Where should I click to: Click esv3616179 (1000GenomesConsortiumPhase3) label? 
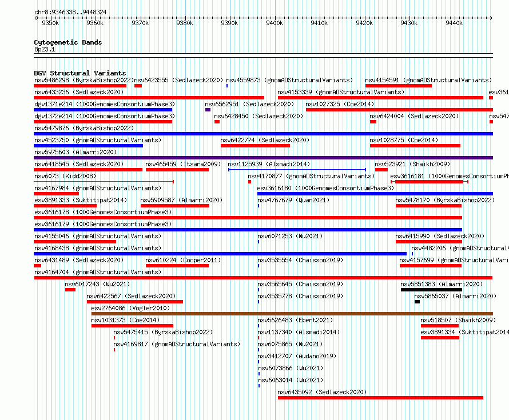pos(103,224)
